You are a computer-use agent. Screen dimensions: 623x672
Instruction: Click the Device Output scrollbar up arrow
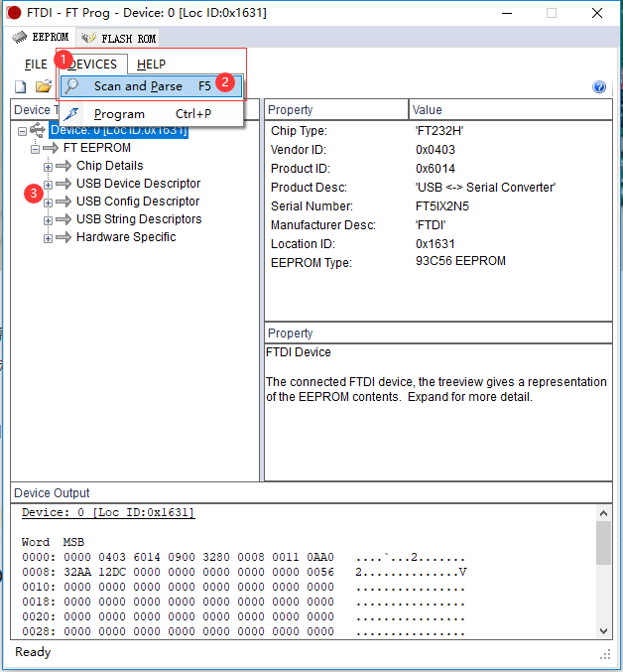coord(604,513)
